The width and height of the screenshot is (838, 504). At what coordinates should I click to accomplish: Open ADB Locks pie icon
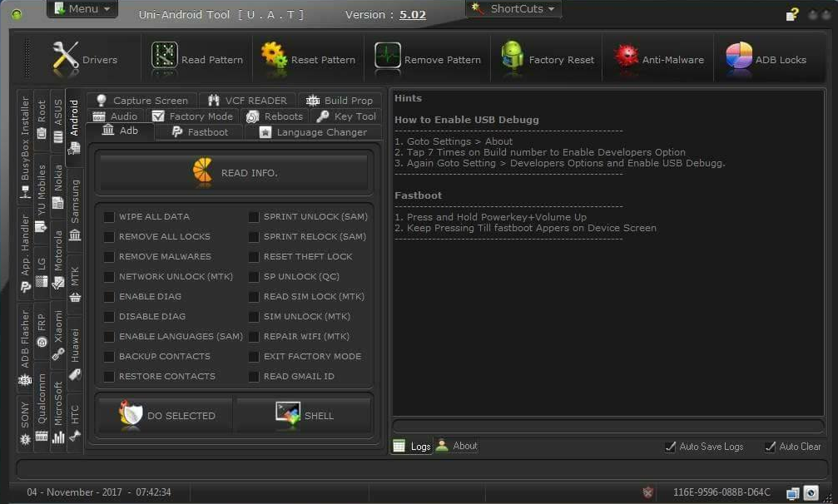click(739, 56)
